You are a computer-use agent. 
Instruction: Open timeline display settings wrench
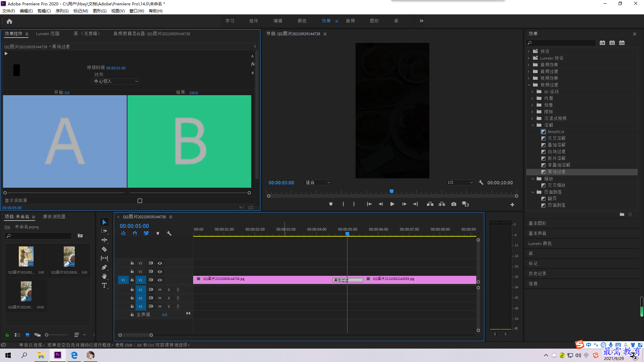(169, 233)
